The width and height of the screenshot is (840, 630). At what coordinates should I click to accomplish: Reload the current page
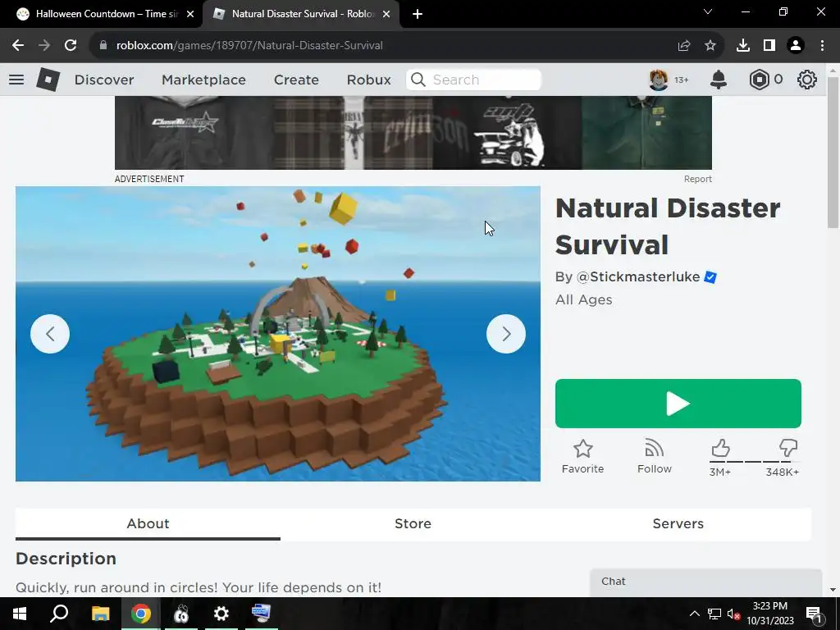click(71, 46)
